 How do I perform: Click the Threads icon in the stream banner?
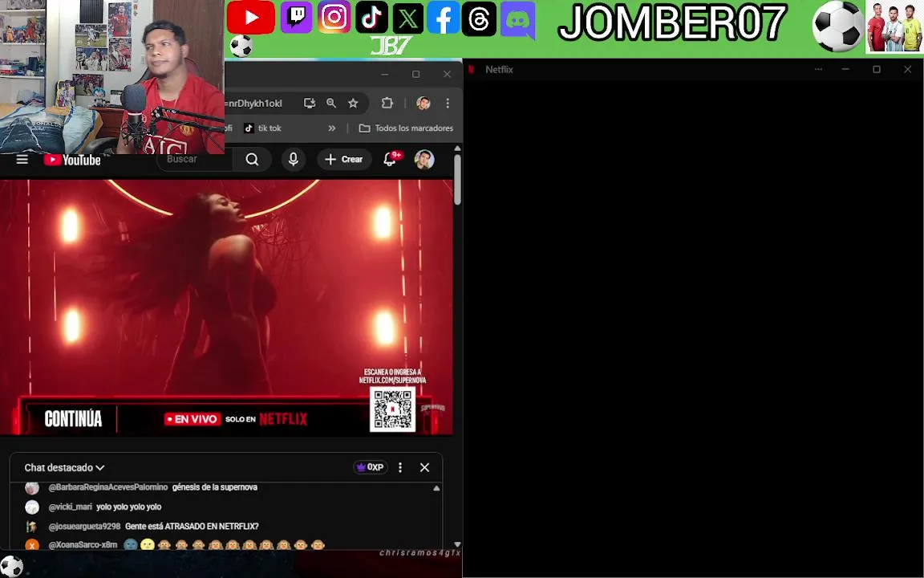click(x=479, y=19)
